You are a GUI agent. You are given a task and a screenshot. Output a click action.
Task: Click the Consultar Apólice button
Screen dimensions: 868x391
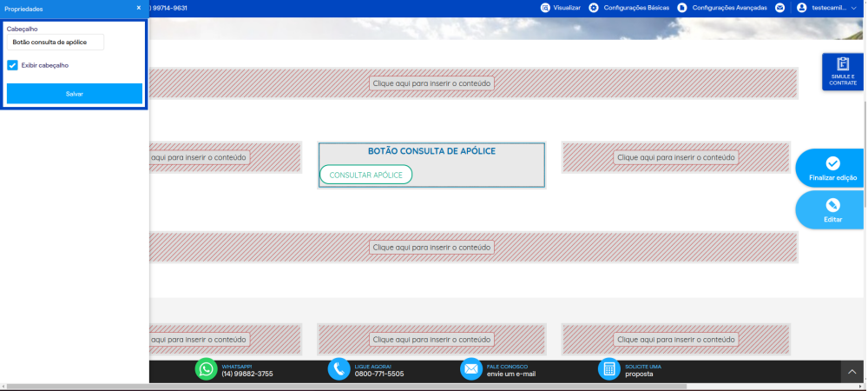(x=366, y=175)
